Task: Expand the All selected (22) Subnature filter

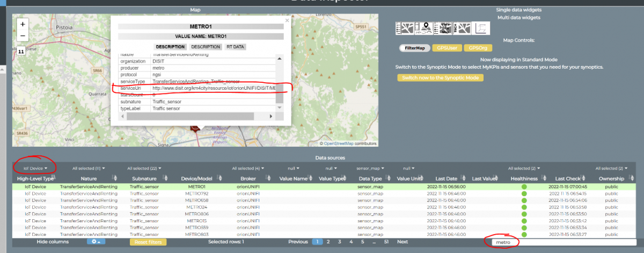Action: (x=143, y=168)
